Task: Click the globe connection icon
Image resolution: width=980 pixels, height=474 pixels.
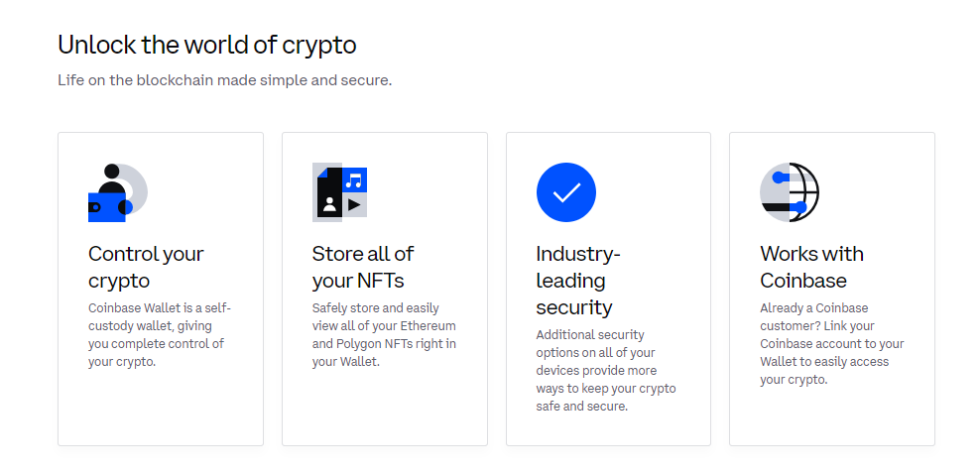Action: point(790,192)
